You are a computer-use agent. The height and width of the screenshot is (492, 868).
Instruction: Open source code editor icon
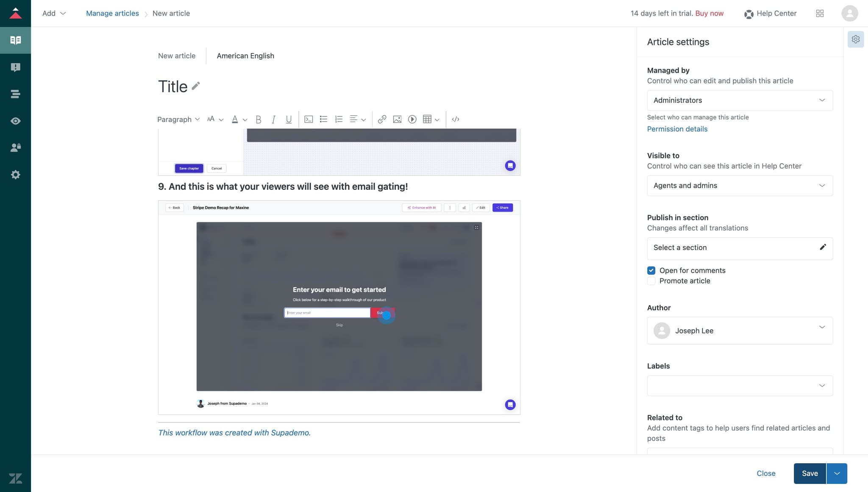[456, 120]
